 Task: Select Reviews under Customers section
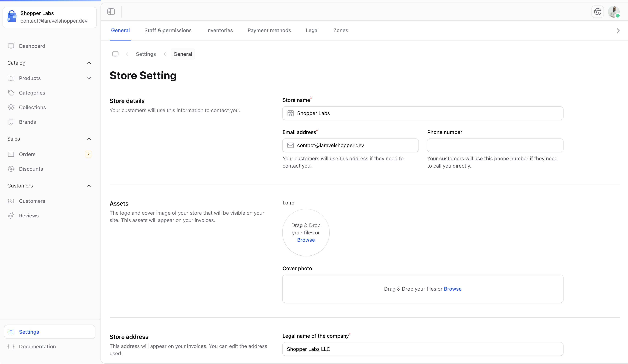[29, 215]
